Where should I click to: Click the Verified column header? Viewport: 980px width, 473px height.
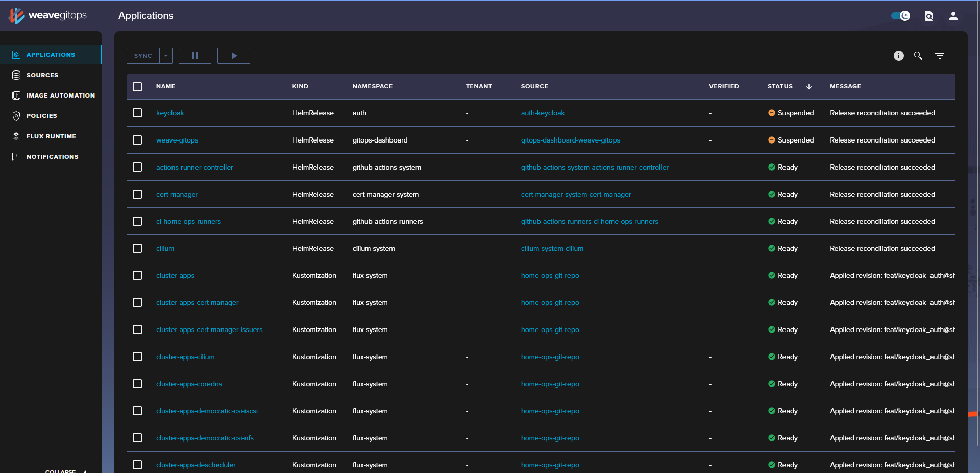click(724, 86)
